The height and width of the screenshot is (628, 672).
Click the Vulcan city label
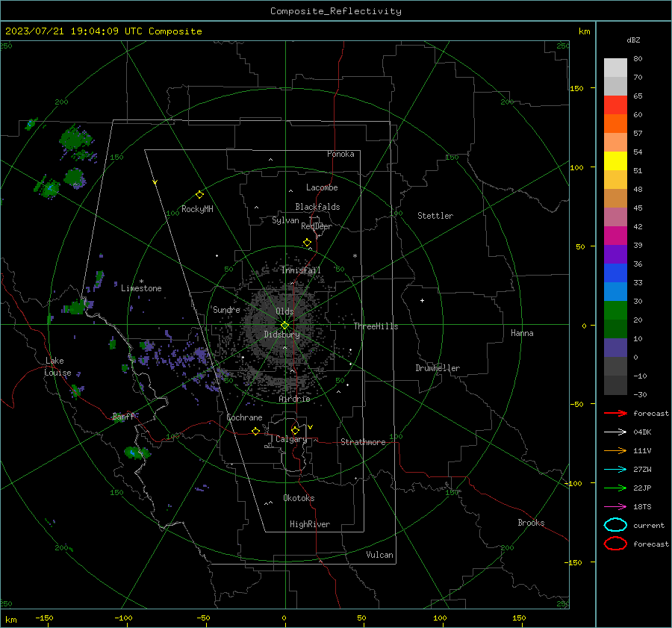pyautogui.click(x=380, y=555)
